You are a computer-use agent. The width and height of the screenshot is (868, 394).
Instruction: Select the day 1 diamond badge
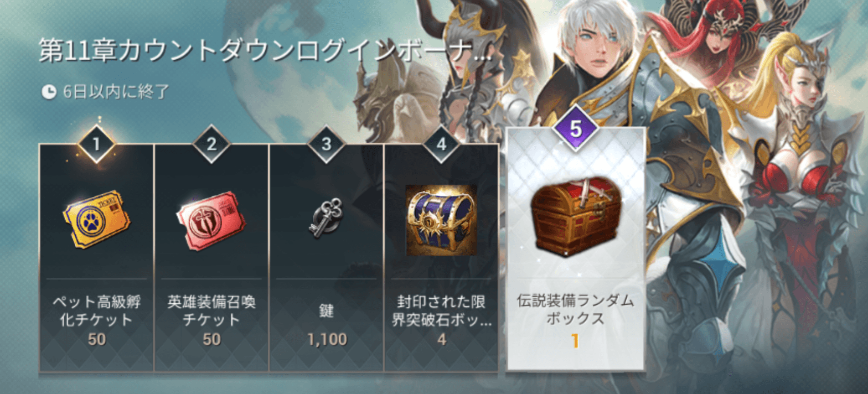click(96, 144)
